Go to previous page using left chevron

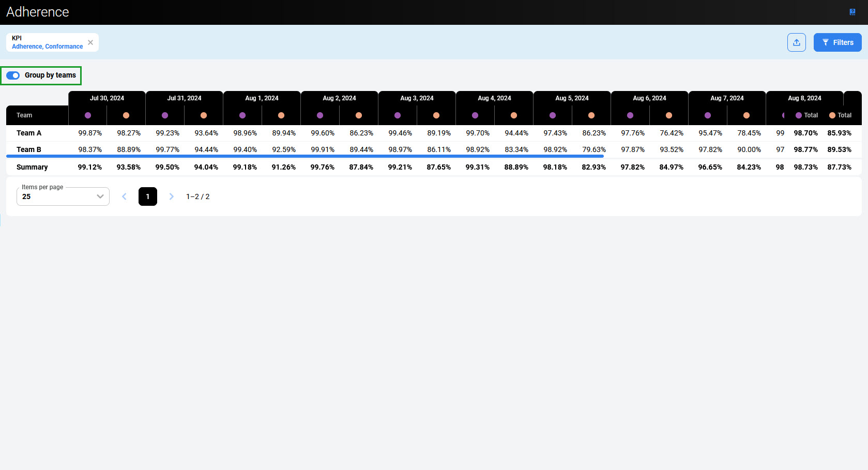click(x=124, y=196)
